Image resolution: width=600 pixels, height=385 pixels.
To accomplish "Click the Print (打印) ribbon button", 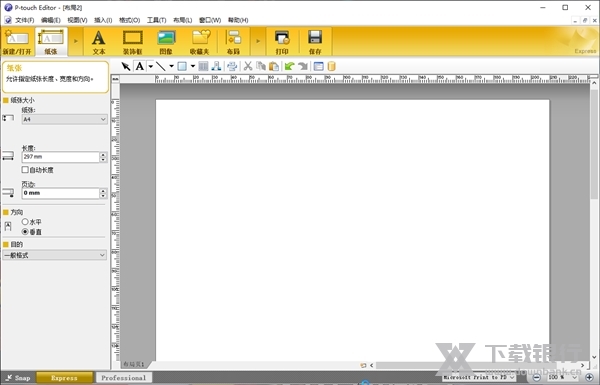I will coord(282,42).
